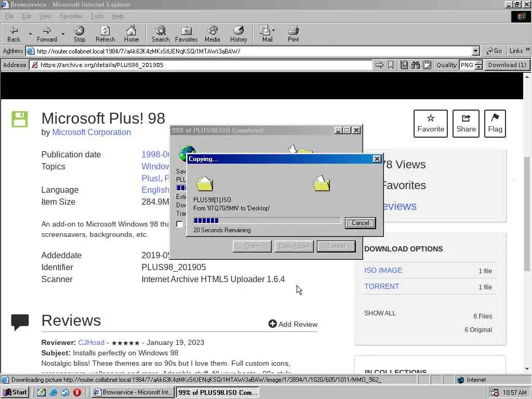
Task: Click the binoculars find icon
Action: pos(416,65)
